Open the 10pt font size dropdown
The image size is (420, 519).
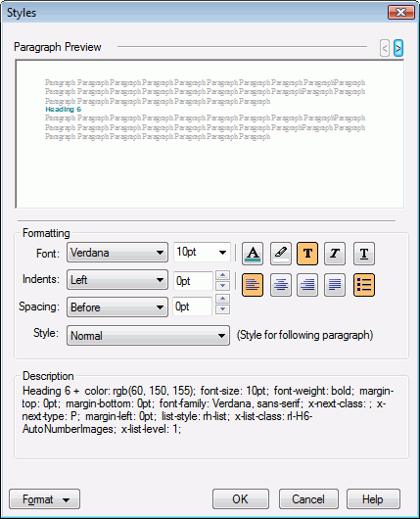tap(202, 253)
